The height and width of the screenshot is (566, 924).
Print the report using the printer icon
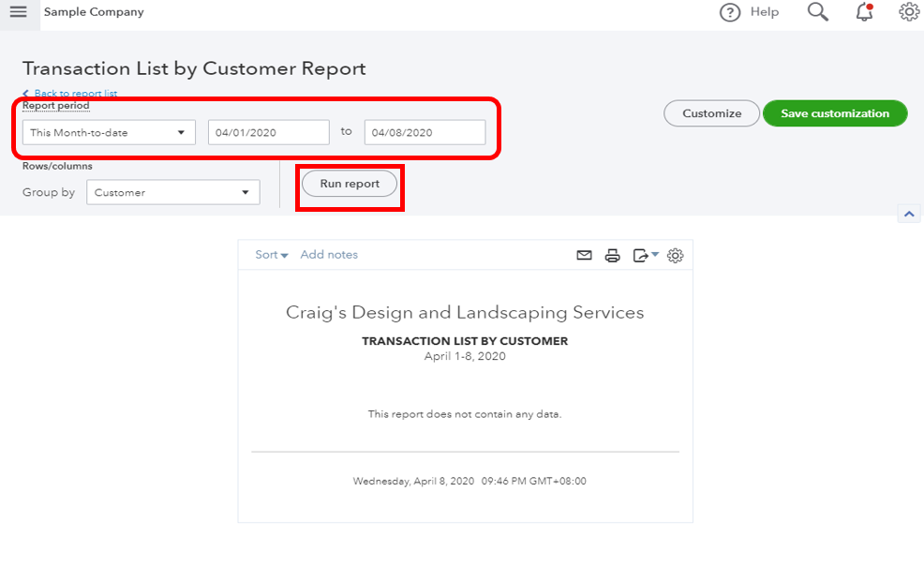613,255
